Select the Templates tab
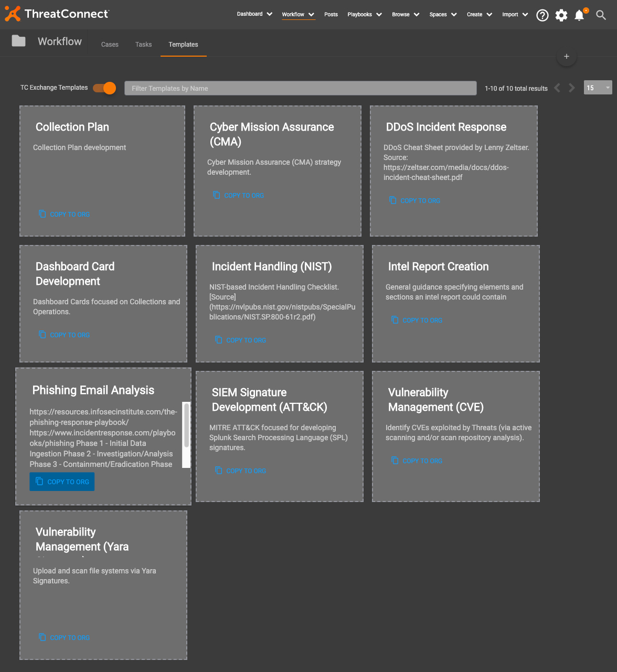The image size is (617, 672). 183,45
